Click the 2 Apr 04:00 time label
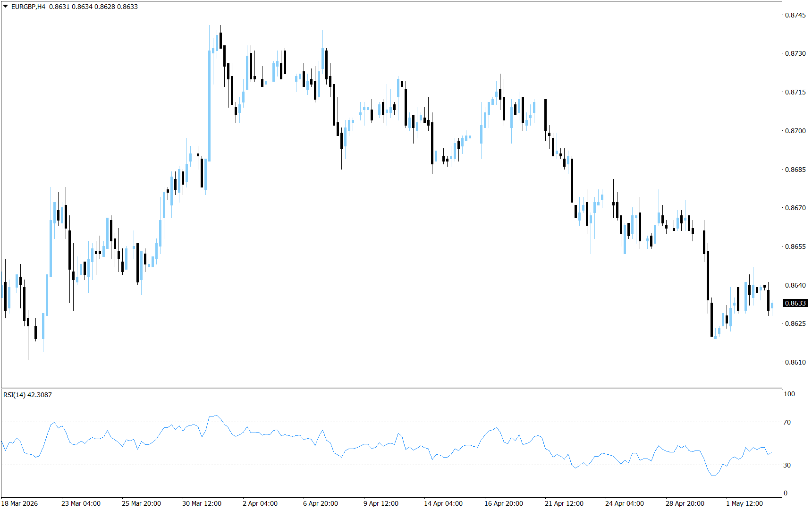 260,503
